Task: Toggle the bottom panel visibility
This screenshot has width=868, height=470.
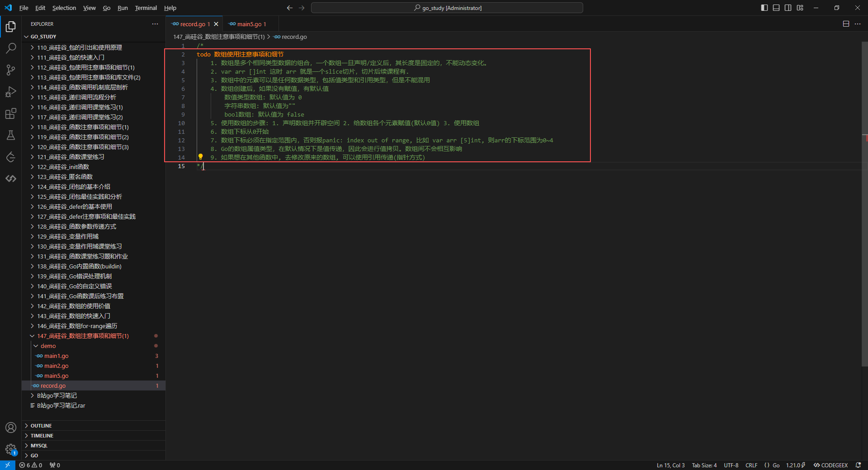Action: point(776,8)
